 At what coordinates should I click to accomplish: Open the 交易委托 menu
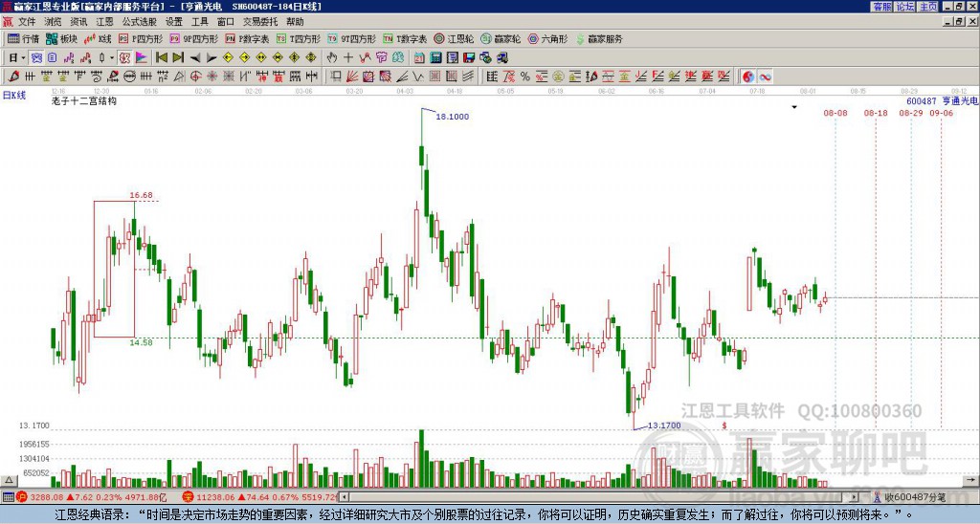point(260,22)
